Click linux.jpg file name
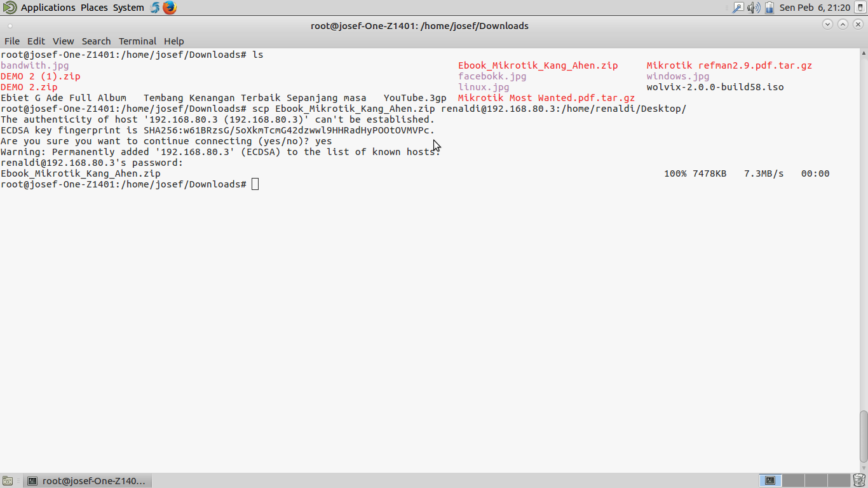Screen dimensions: 868x488 (x=484, y=87)
